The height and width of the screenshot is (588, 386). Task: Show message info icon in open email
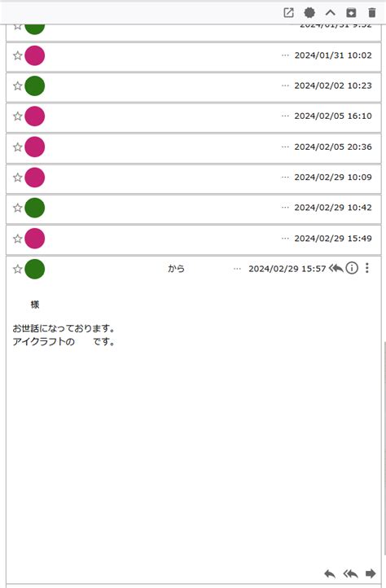coord(352,268)
